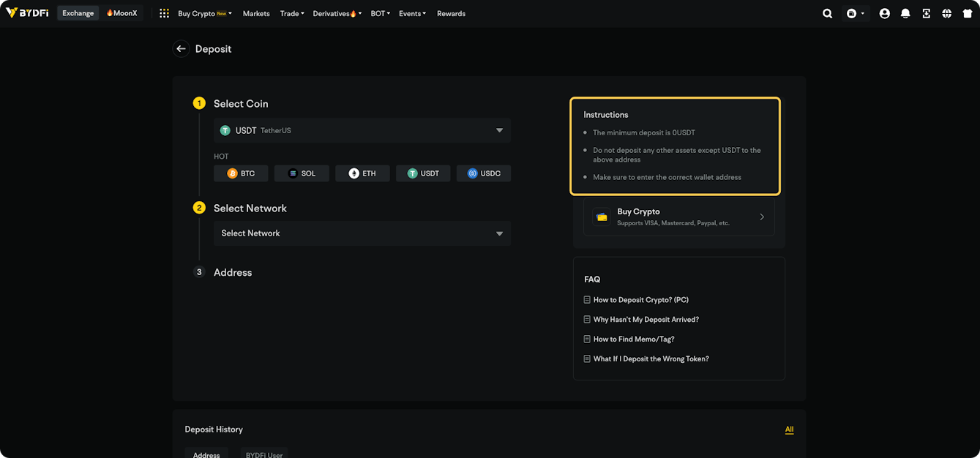Open the Markets menu item
980x458 pixels.
click(256, 13)
